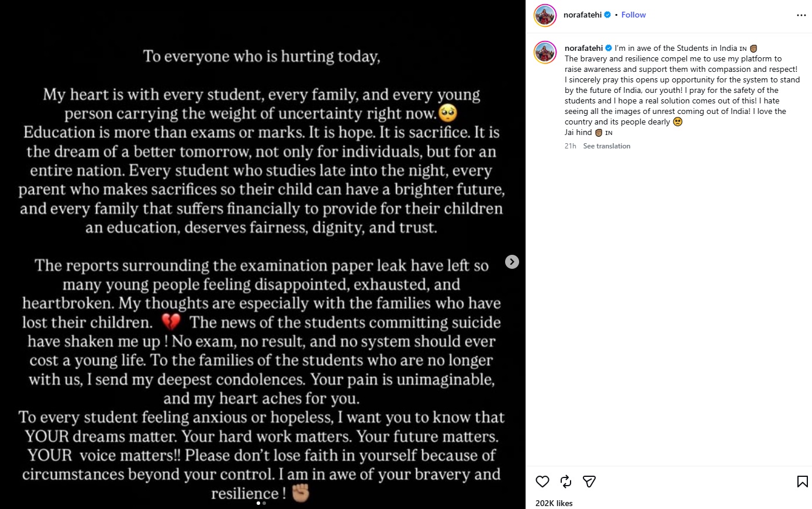
Task: Follow the norafatehi account
Action: point(634,15)
